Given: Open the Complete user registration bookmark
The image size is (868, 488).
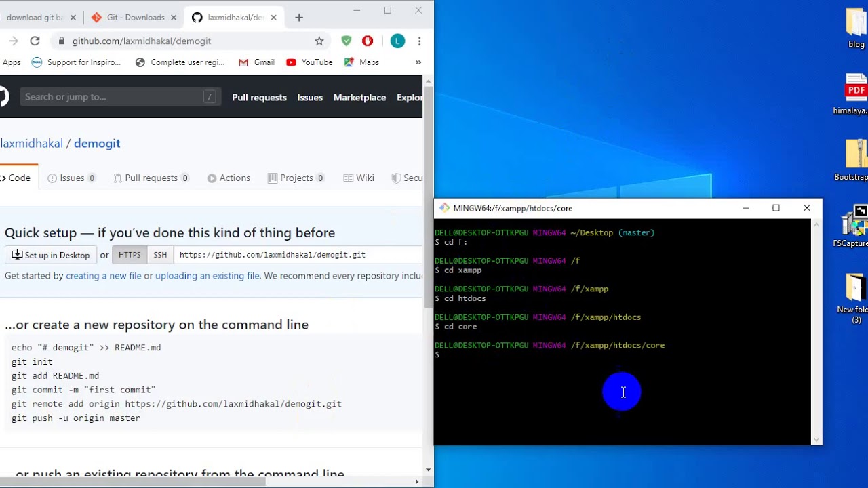Looking at the screenshot, I should coord(180,62).
